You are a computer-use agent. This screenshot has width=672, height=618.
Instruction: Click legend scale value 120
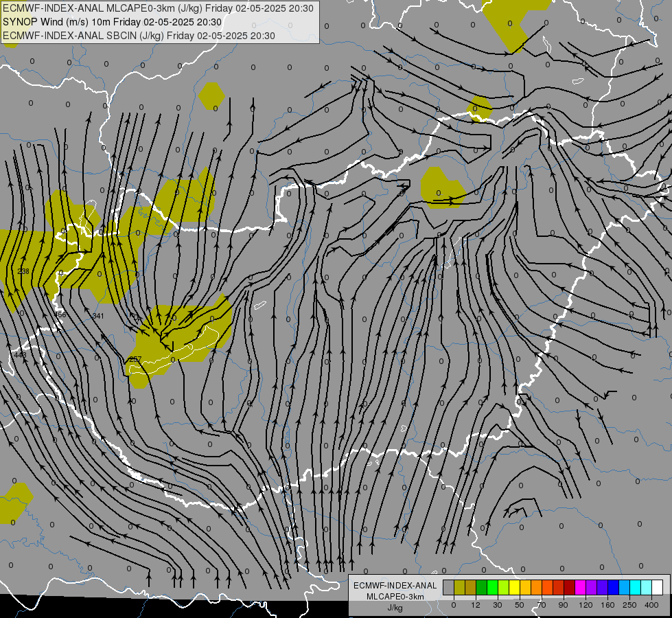[586, 605]
